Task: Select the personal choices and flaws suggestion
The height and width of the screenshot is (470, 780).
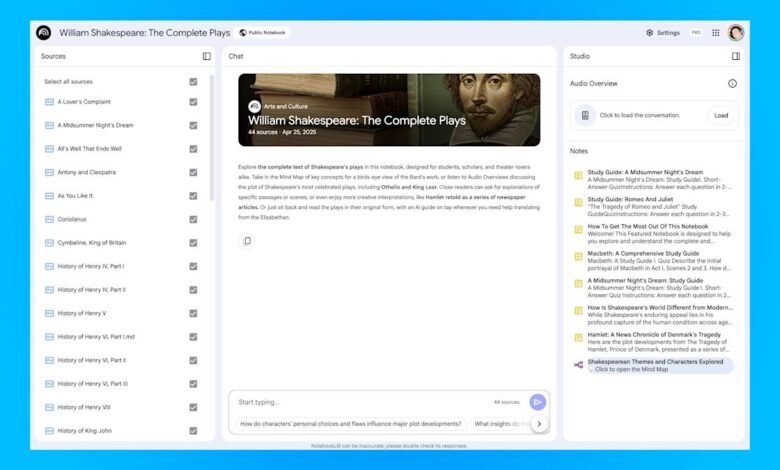Action: coord(350,424)
